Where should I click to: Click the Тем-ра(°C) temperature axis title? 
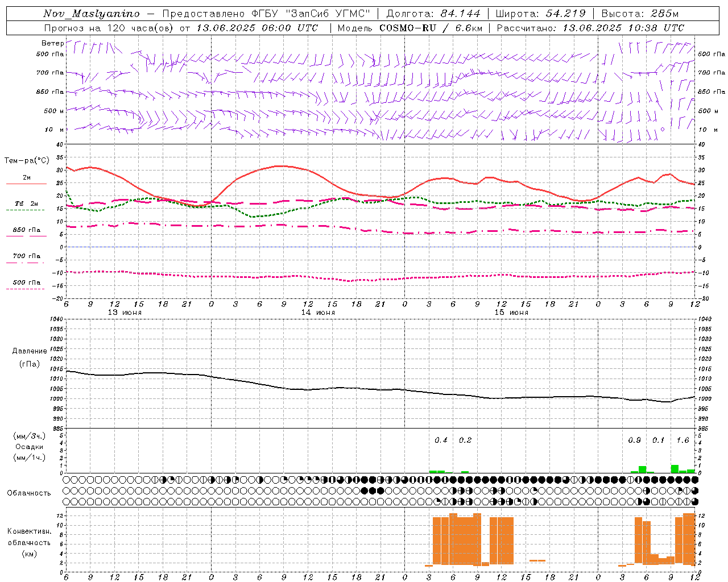27,161
